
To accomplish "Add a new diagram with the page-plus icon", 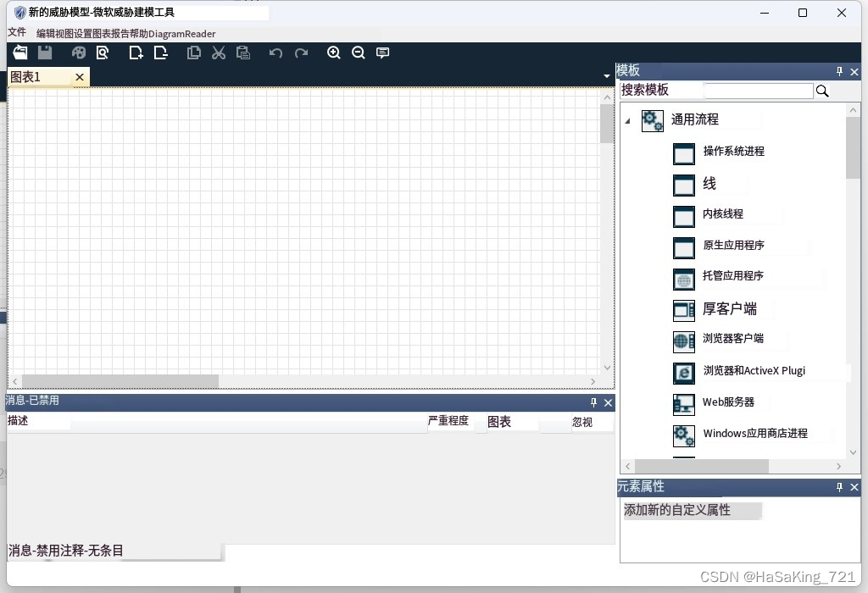I will (x=136, y=53).
